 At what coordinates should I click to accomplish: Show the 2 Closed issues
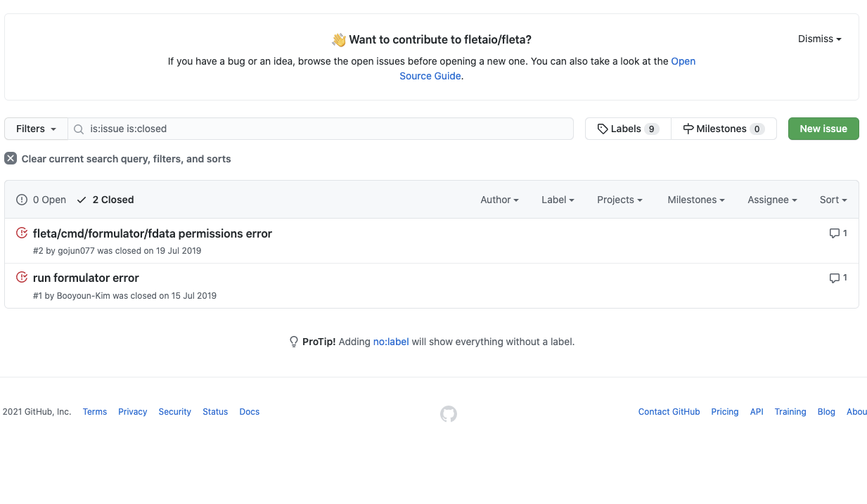tap(105, 200)
